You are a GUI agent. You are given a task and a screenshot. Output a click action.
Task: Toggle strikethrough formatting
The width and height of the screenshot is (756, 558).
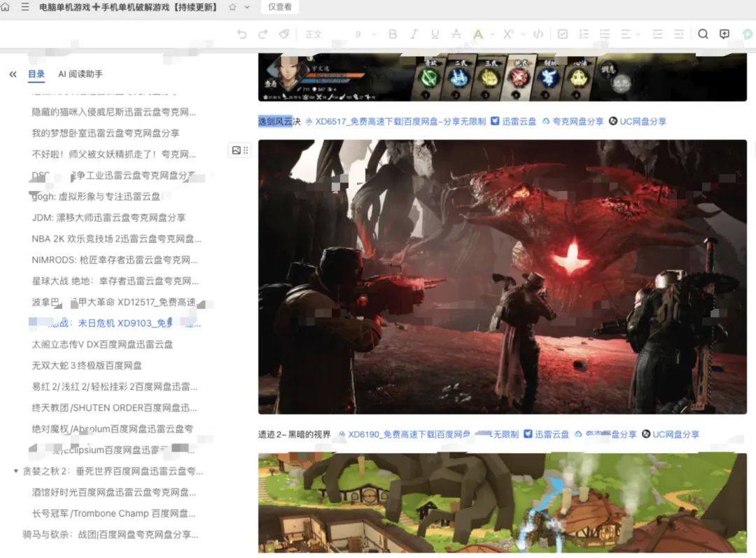pos(456,34)
